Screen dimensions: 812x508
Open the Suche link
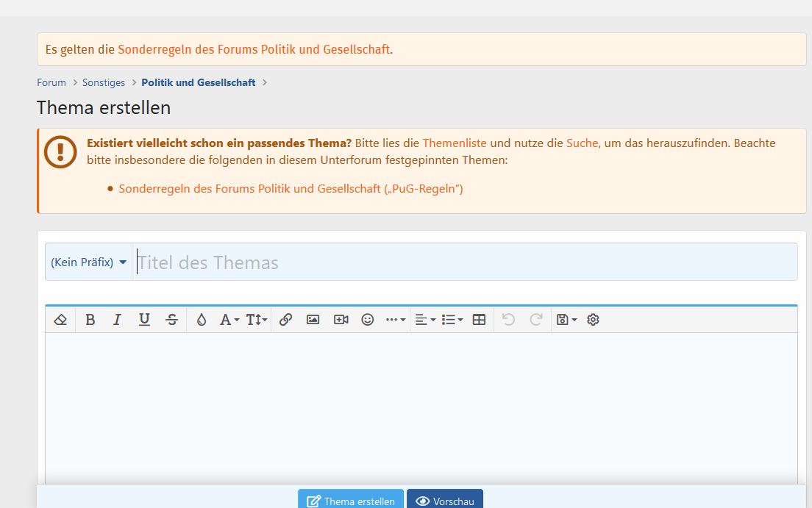click(x=582, y=143)
